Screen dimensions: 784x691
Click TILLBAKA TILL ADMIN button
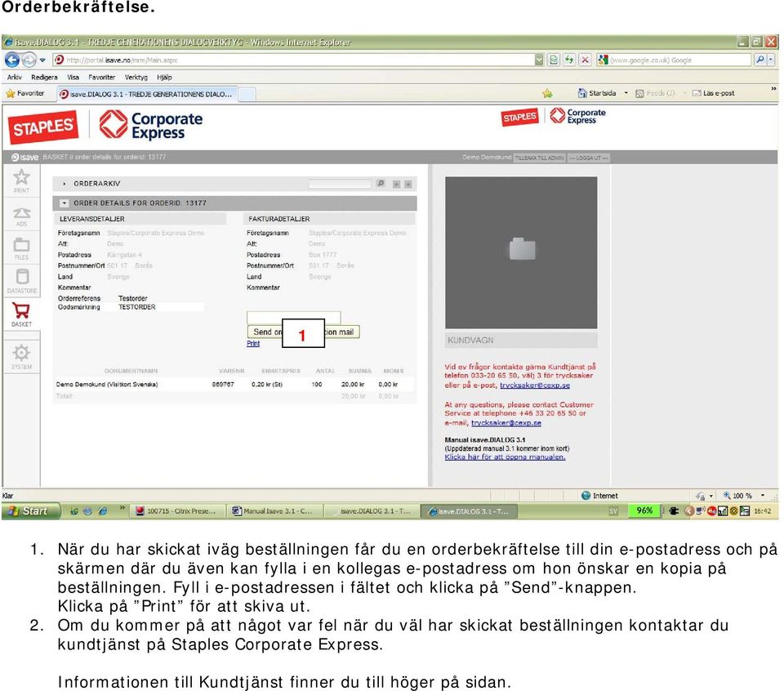point(539,158)
